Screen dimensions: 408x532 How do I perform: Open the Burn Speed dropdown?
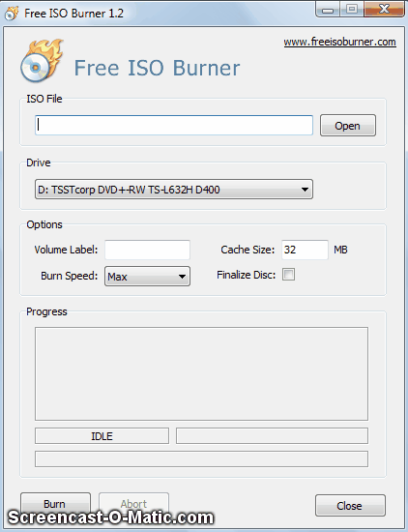[x=147, y=277]
